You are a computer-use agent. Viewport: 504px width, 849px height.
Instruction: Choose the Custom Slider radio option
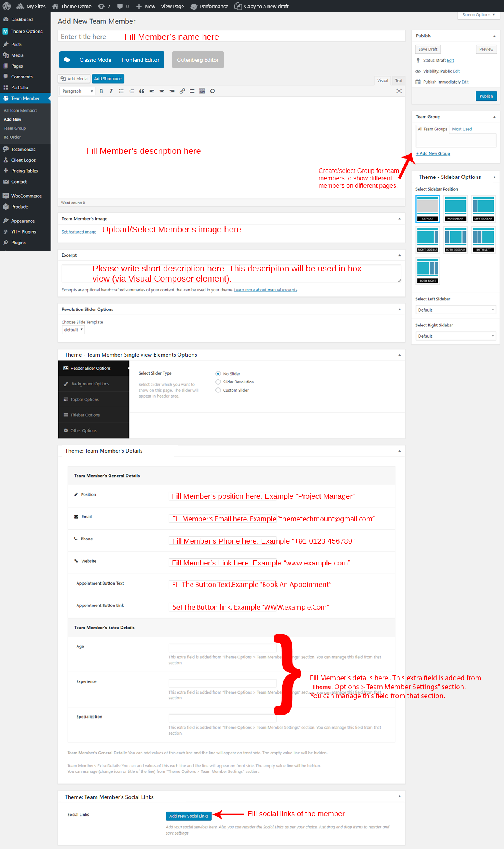coord(218,390)
